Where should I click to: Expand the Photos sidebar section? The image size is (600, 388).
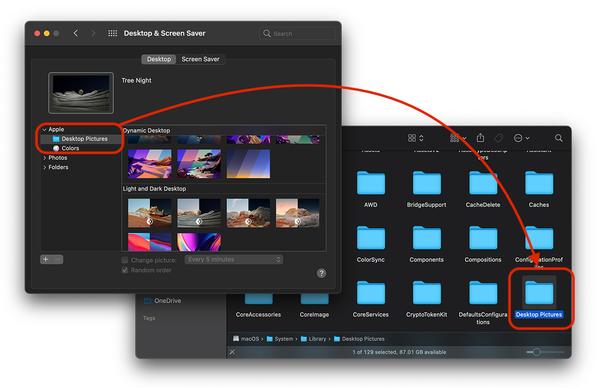point(45,158)
